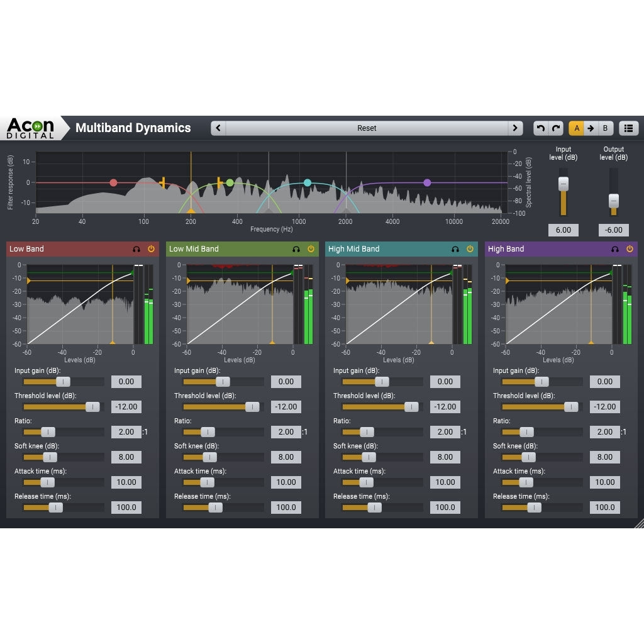Click the gray crossover marker near 640 Hz
Image resolution: width=644 pixels, height=644 pixels.
269,211
